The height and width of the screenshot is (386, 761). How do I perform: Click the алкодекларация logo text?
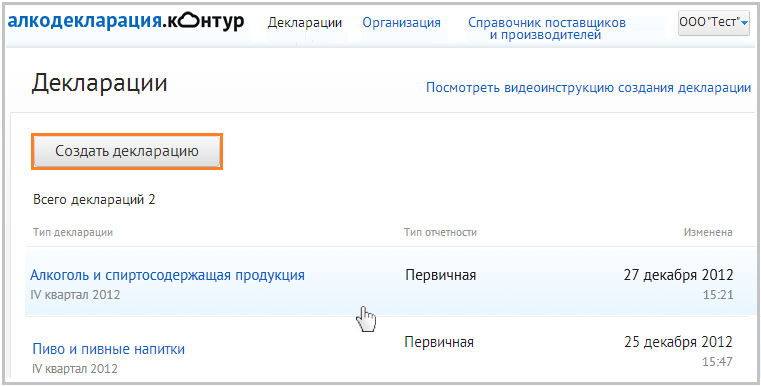pos(84,21)
